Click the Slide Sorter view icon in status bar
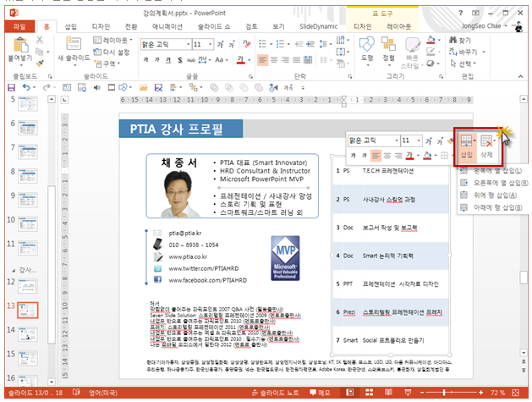Image resolution: width=532 pixels, height=402 pixels. [x=369, y=393]
